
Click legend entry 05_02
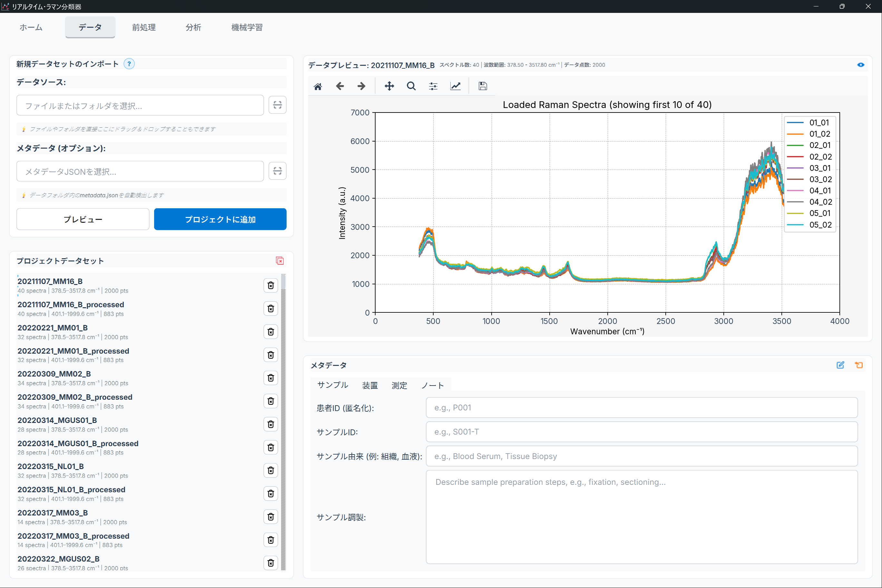(x=809, y=225)
